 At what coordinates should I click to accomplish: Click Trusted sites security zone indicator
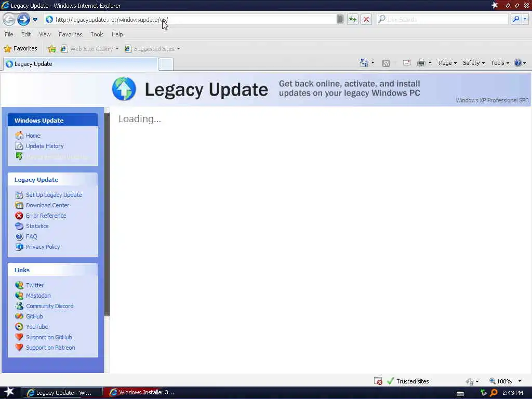[408, 381]
